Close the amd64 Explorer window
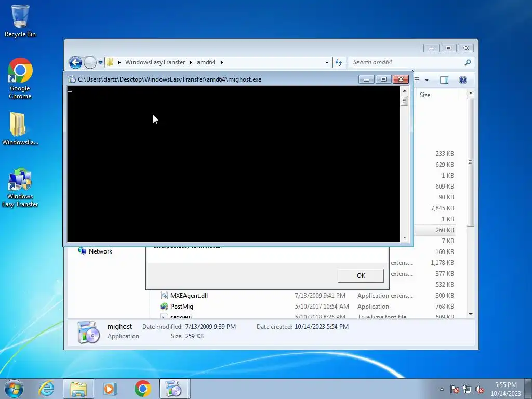This screenshot has width=532, height=399. coord(465,48)
